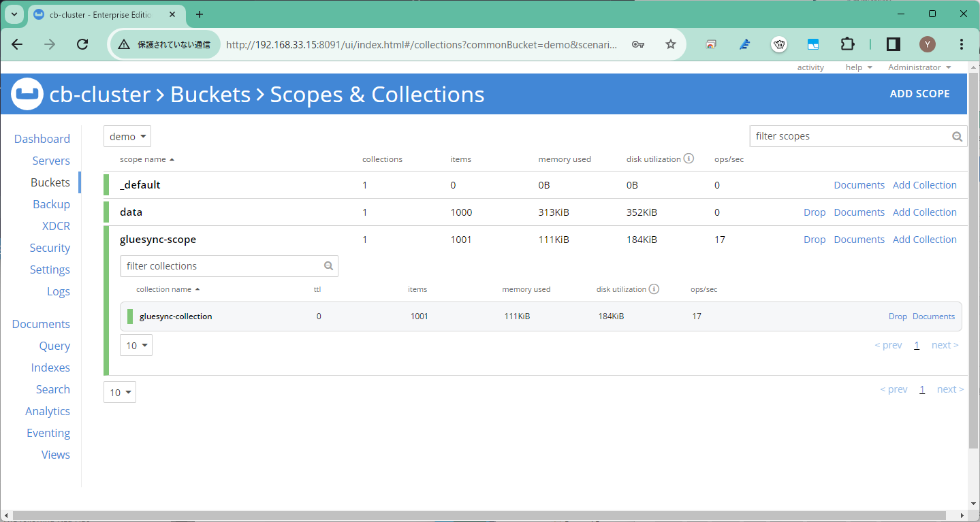Drop the gluesync-scope scope
This screenshot has width=980, height=522.
tap(815, 240)
